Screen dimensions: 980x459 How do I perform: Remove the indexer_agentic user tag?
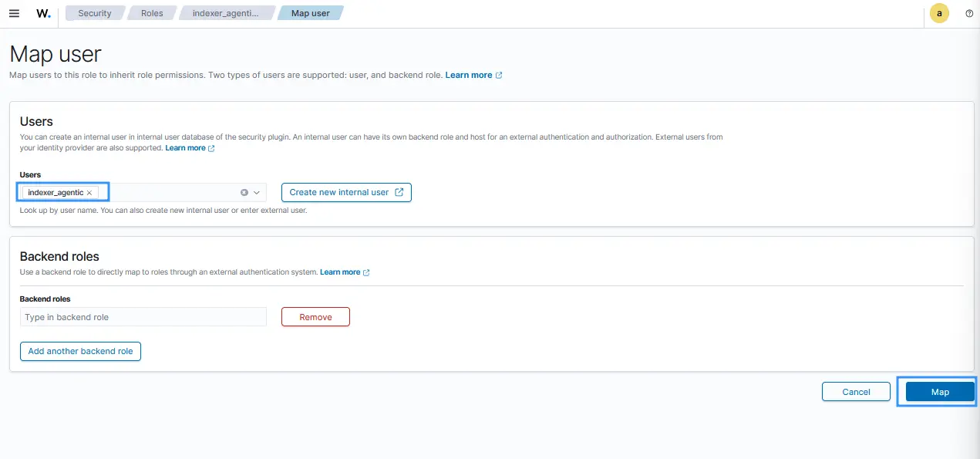pos(89,192)
